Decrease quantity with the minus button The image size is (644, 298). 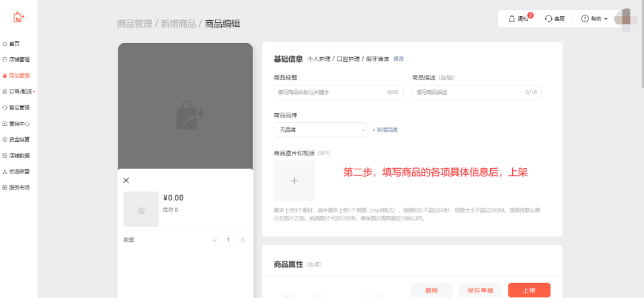[x=215, y=240]
